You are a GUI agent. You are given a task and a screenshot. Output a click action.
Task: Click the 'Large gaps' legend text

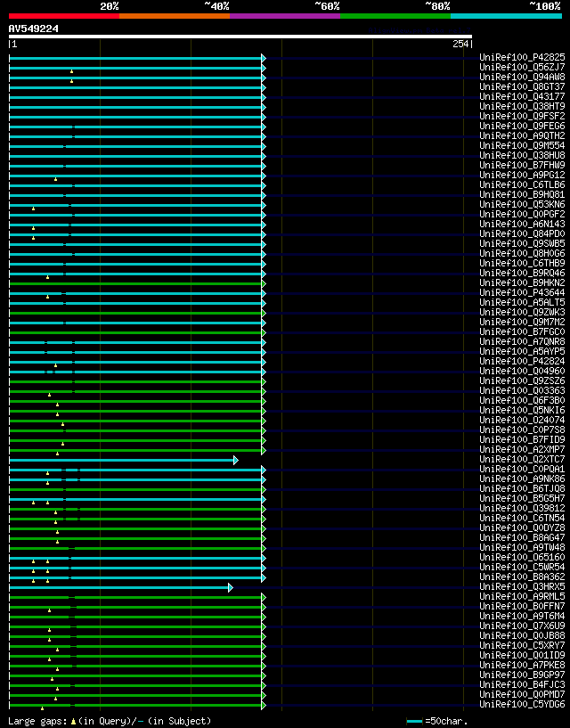37,721
